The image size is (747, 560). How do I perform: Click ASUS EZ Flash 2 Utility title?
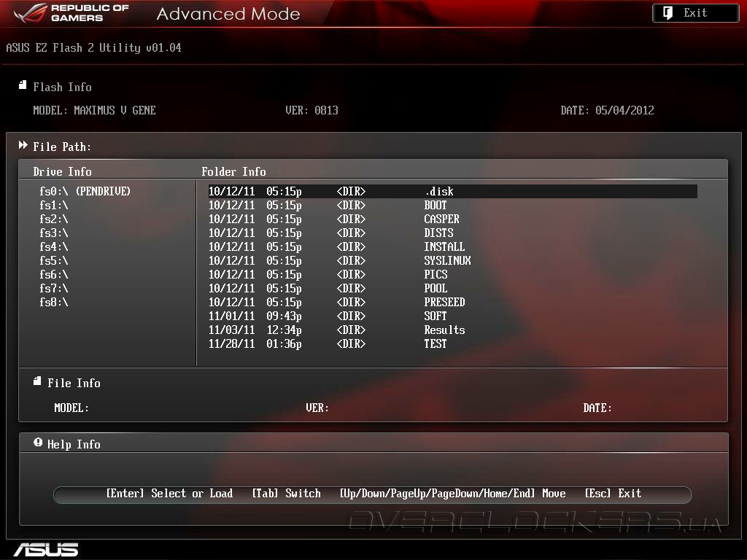[x=93, y=47]
